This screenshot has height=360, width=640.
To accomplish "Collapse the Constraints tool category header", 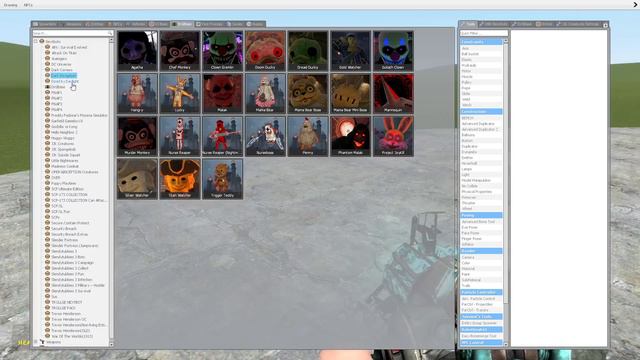I will tap(481, 42).
